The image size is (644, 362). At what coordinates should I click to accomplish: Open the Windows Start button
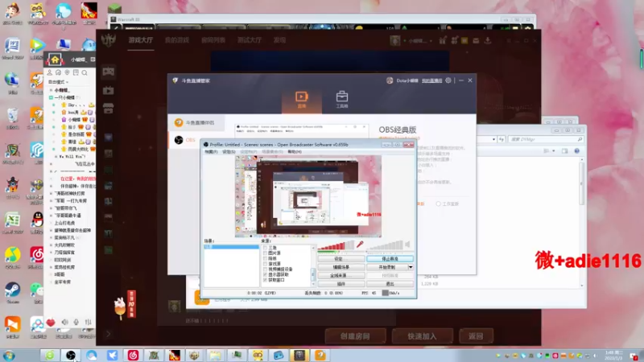pyautogui.click(x=9, y=356)
